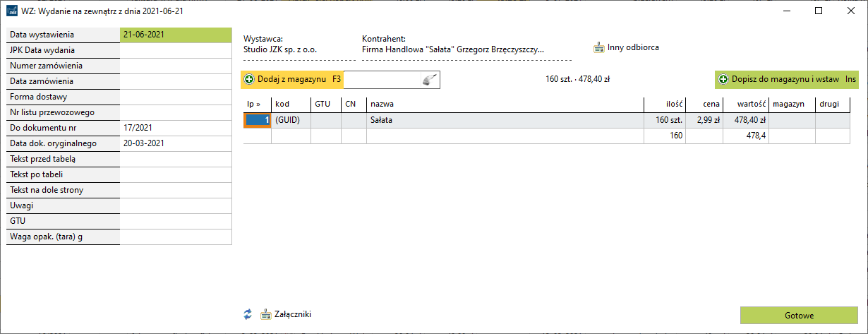Select the row number 1 cell
Image resolution: width=868 pixels, height=334 pixels.
[257, 120]
